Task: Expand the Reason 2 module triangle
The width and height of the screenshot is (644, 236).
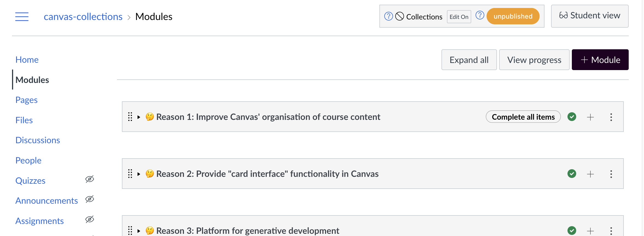Action: [139, 174]
